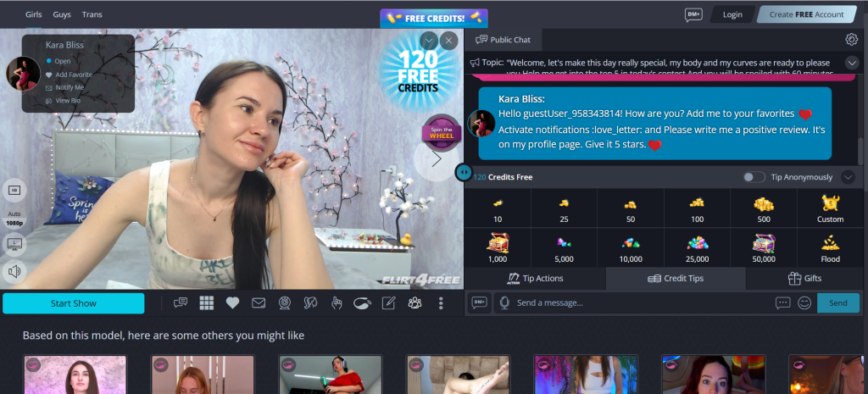
Task: Click the heart favorite icon in toolbar
Action: pos(232,302)
